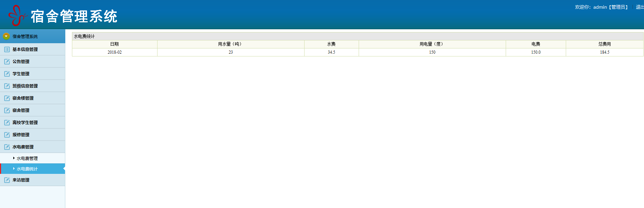Viewport: 644px width, 208px height.
Task: Click the edit icon beside 学生管理
Action: [x=7, y=74]
